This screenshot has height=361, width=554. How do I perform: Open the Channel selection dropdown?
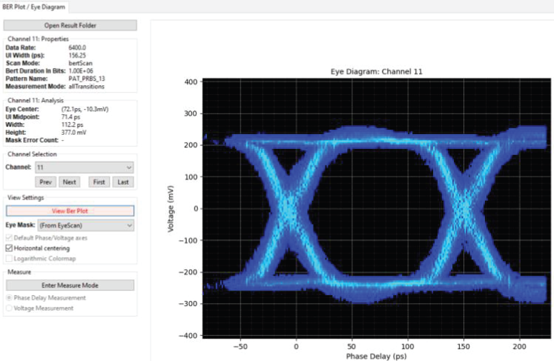pyautogui.click(x=84, y=167)
